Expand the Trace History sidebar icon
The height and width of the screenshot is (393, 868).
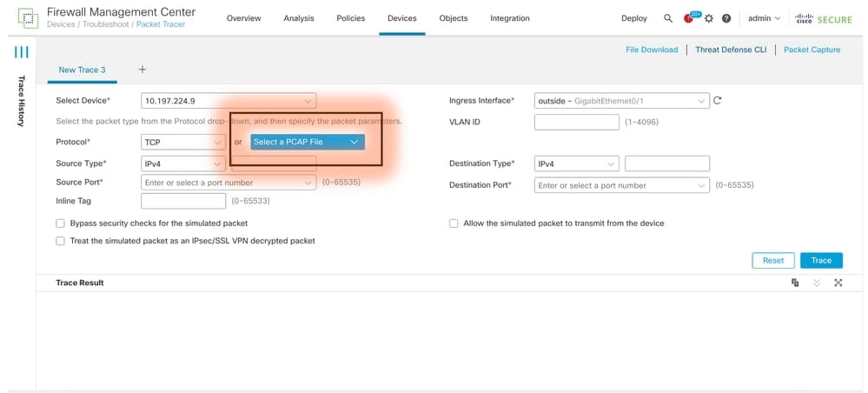tap(21, 53)
